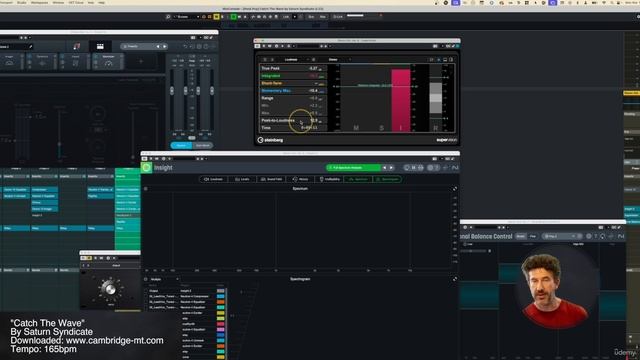The width and height of the screenshot is (640, 360).
Task: Open Loudness module dropdown in SuperVision
Action: (x=297, y=60)
